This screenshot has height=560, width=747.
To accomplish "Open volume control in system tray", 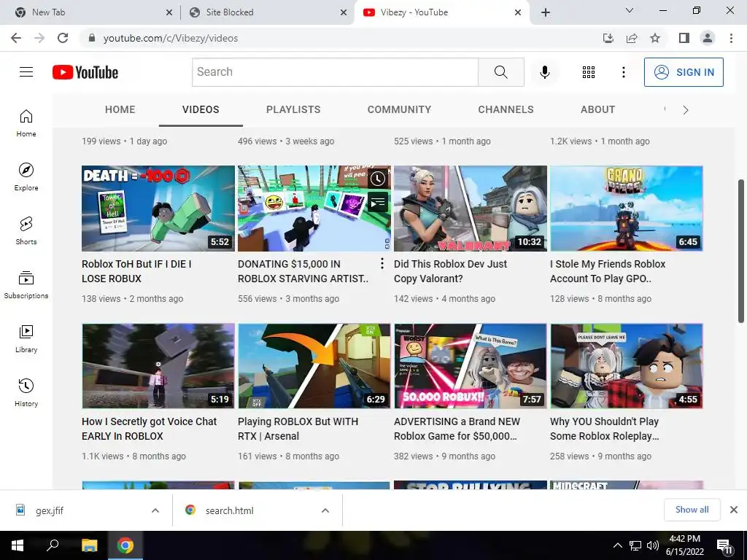I will (x=652, y=545).
